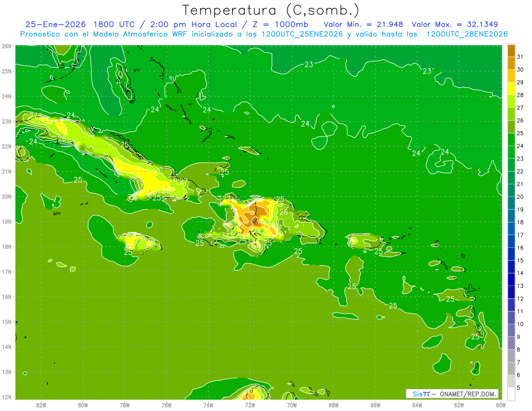Click the amber swatch between legend values 29 and 30
Image resolution: width=532 pixels, height=411 pixels.
pyautogui.click(x=511, y=76)
